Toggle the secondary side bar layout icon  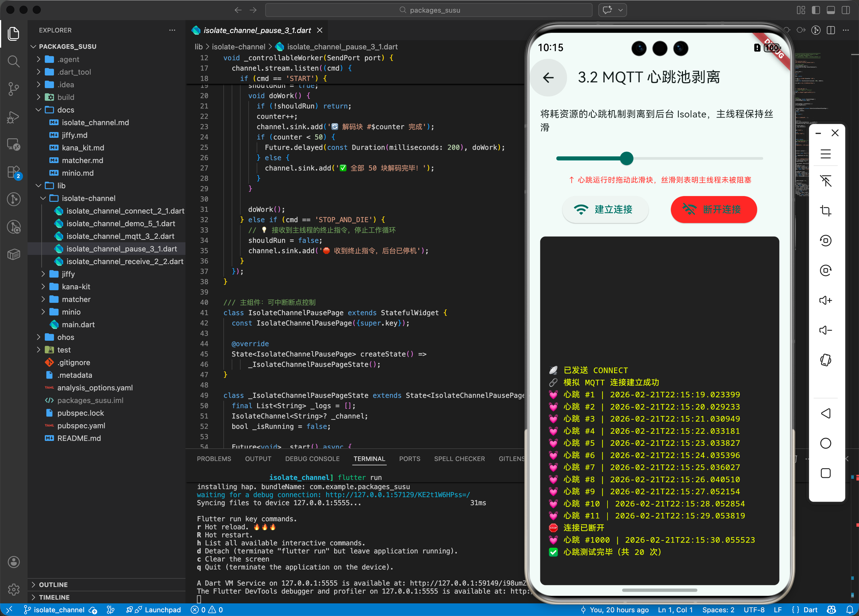tap(846, 10)
